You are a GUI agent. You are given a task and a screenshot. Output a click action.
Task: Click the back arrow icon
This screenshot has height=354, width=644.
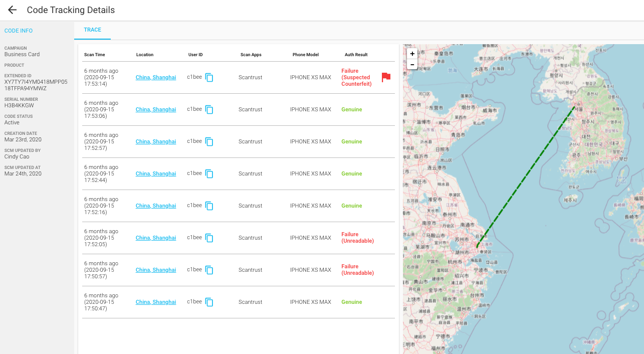(x=12, y=10)
